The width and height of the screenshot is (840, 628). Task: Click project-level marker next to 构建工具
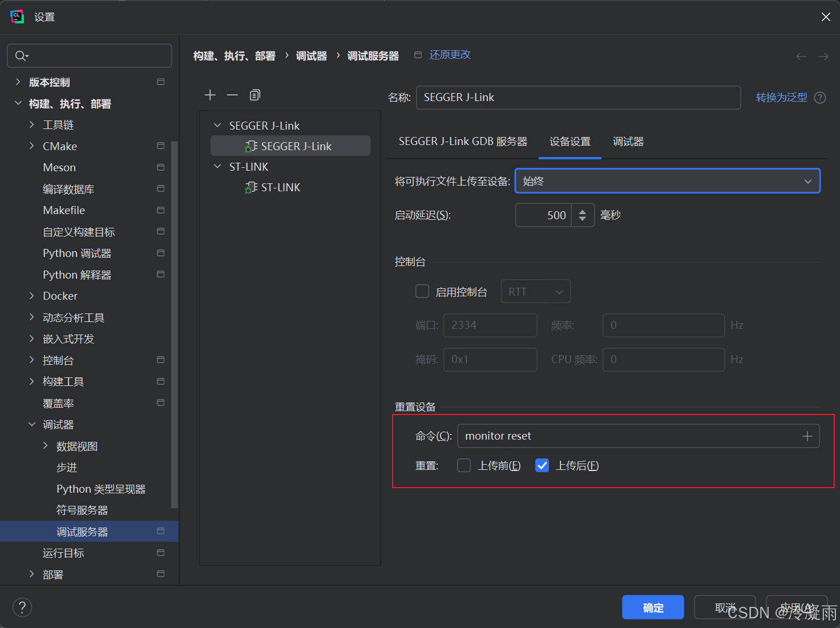tap(161, 381)
